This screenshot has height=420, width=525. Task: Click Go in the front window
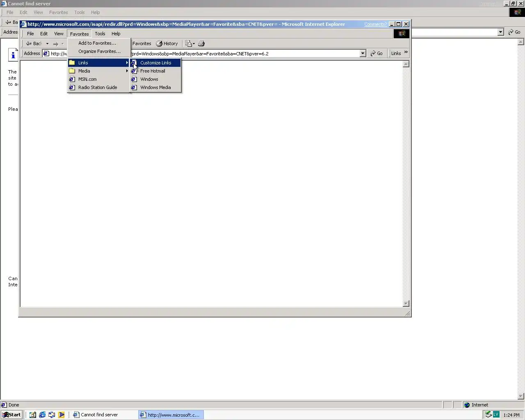tap(376, 53)
